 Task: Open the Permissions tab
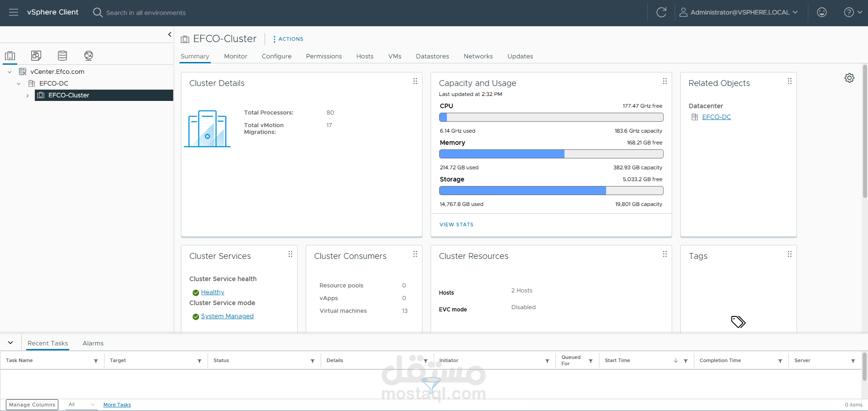coord(324,56)
